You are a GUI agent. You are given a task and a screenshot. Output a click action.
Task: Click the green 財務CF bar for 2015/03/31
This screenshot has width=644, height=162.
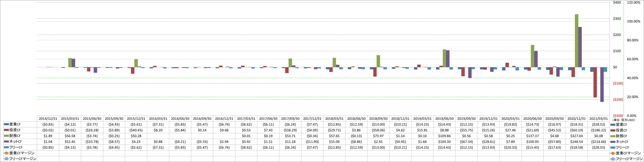coord(70,63)
